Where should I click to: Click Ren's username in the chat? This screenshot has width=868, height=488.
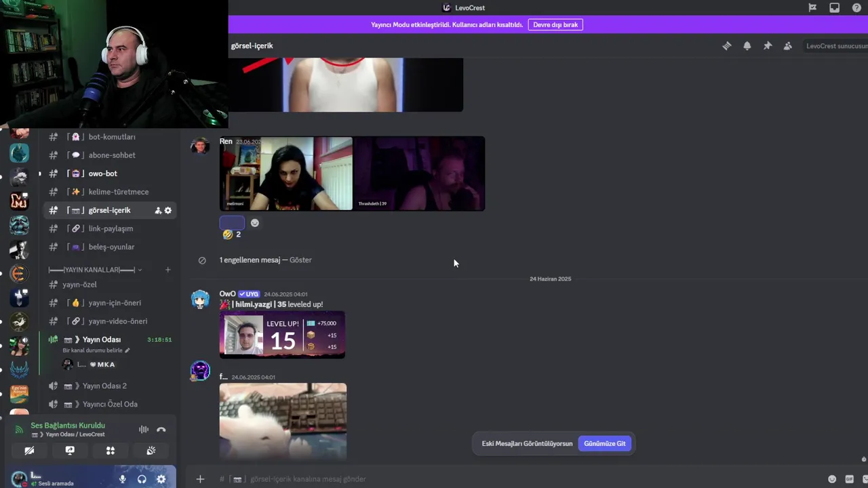pyautogui.click(x=226, y=142)
